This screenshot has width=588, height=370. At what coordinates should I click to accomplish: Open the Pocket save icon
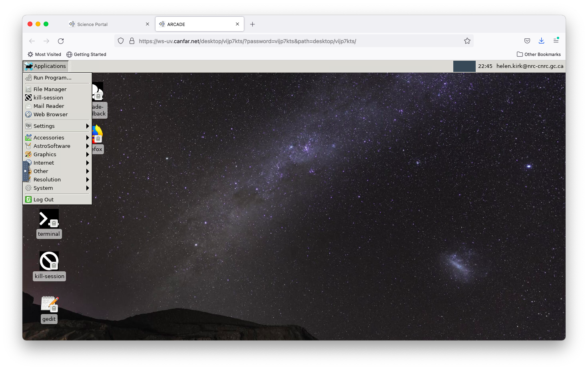click(527, 41)
